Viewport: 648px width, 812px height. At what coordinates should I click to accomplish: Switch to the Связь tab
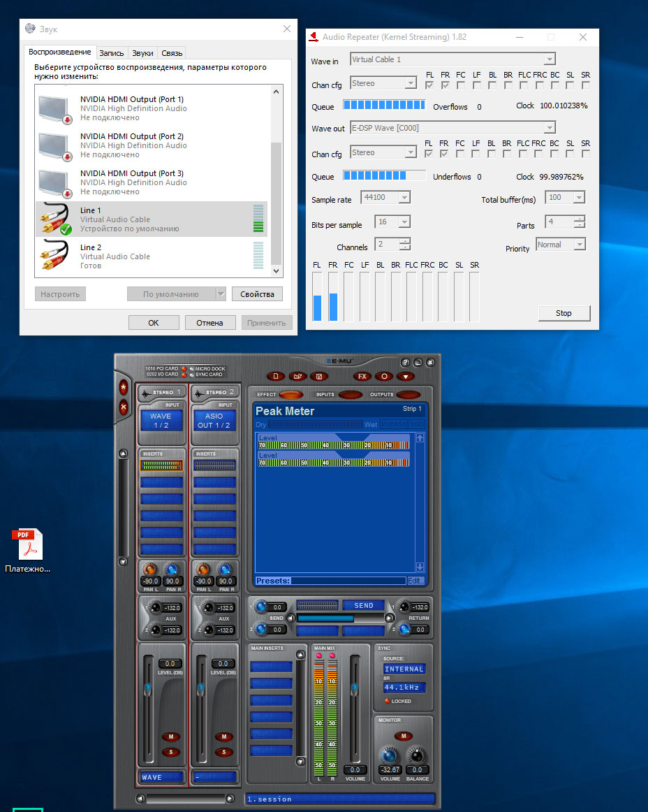click(172, 53)
